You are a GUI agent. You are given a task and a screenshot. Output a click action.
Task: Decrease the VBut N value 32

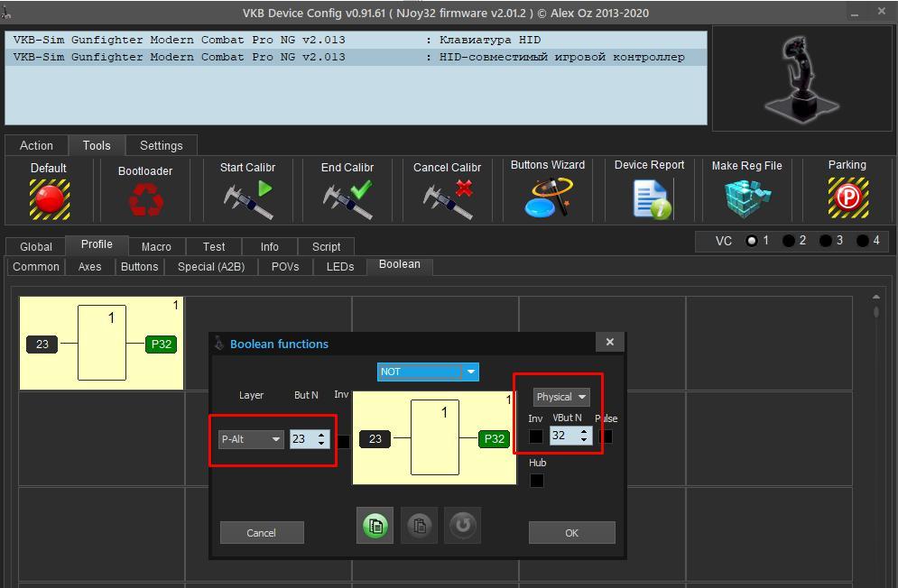coord(584,440)
